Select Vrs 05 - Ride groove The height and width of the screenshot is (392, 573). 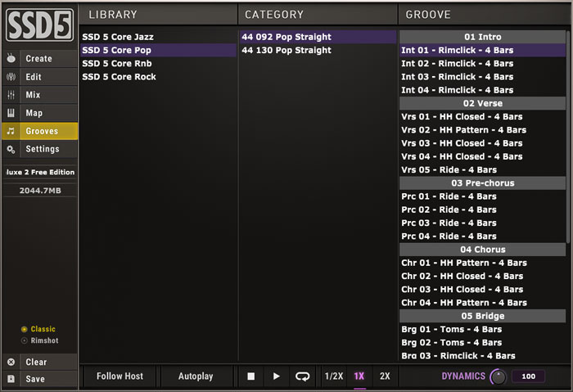coord(482,170)
